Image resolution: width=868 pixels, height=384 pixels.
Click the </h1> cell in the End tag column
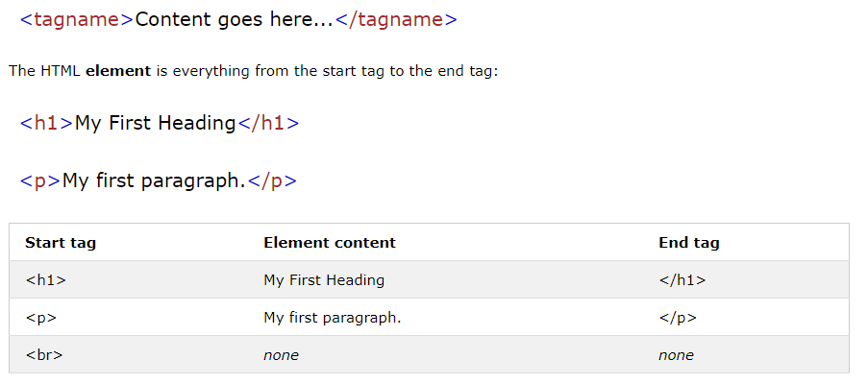click(x=682, y=280)
